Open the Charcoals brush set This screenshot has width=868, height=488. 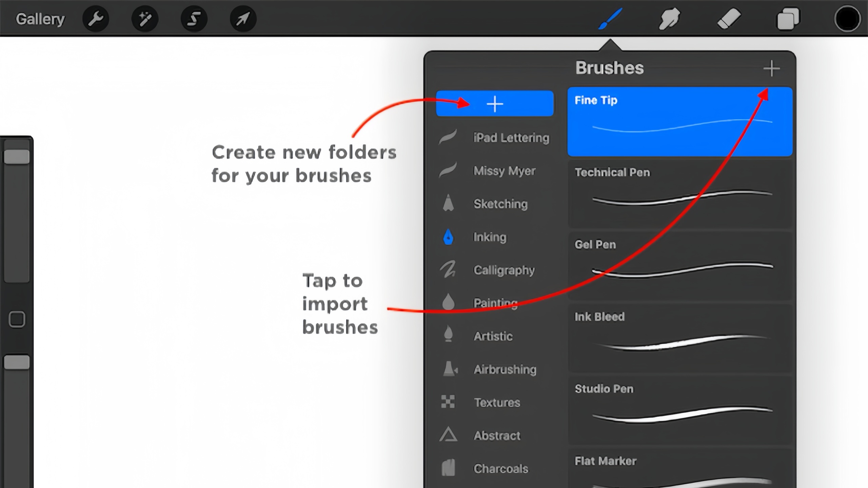(x=495, y=469)
